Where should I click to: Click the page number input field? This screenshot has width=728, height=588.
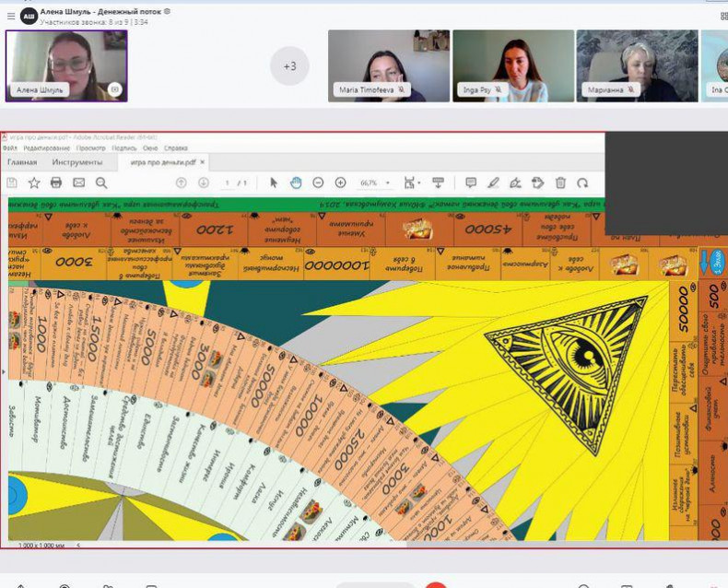pyautogui.click(x=227, y=182)
